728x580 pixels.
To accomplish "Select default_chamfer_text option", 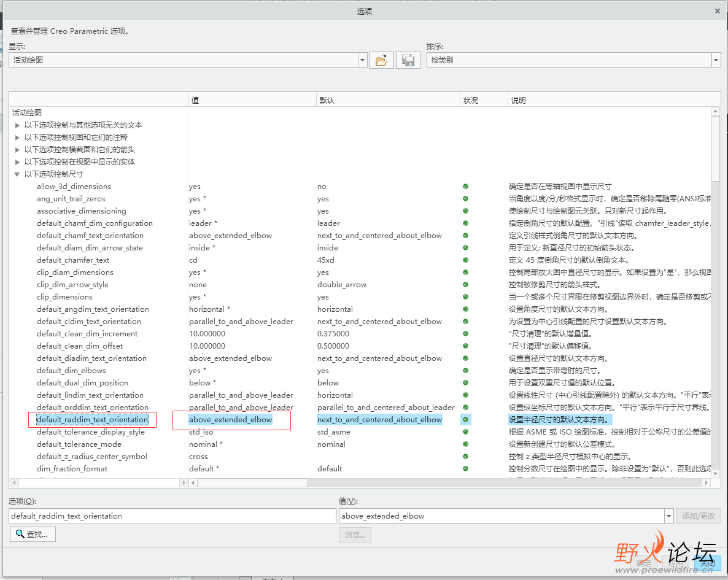I will (73, 260).
